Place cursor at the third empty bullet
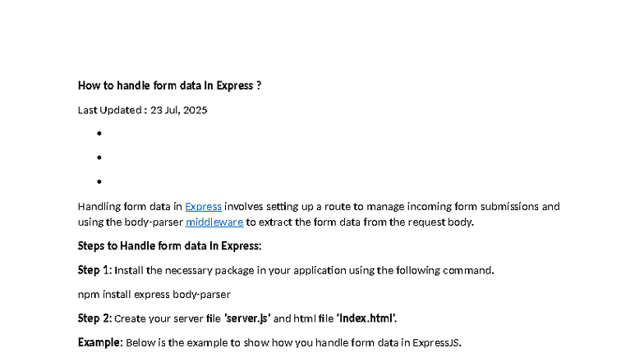This screenshot has width=644, height=362. pos(99,182)
